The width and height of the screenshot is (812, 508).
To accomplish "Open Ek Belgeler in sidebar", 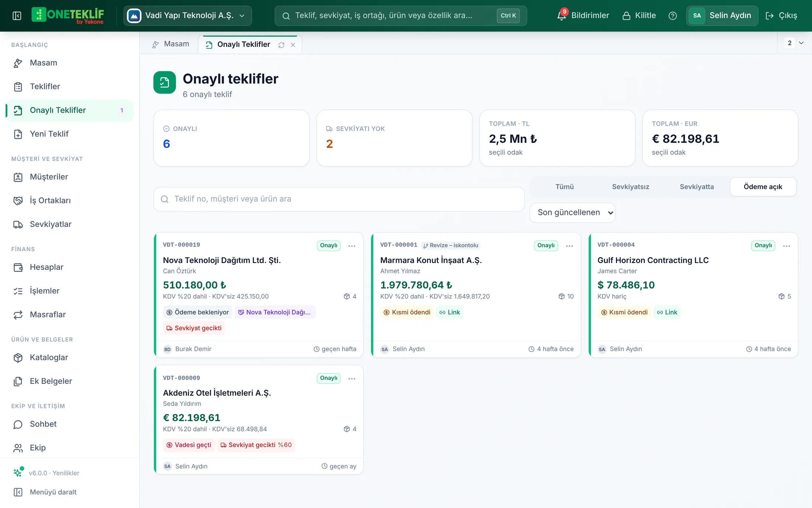I will (70, 381).
